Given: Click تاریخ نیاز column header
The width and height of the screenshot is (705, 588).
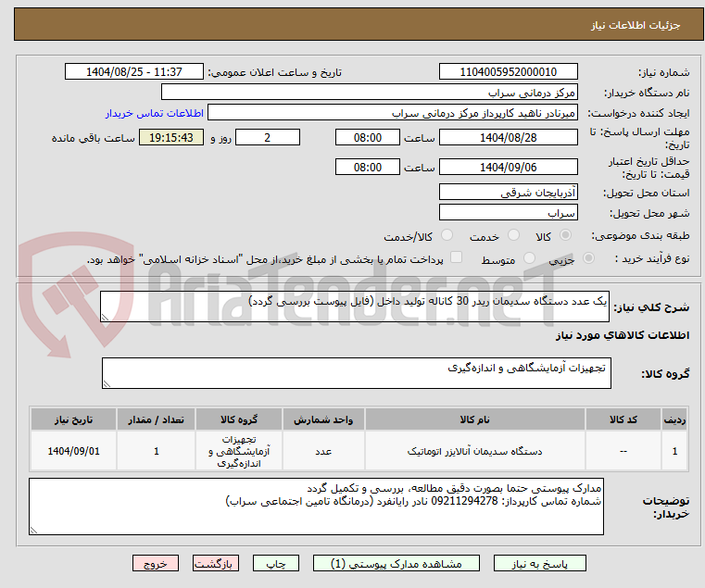Looking at the screenshot, I should pyautogui.click(x=74, y=419).
